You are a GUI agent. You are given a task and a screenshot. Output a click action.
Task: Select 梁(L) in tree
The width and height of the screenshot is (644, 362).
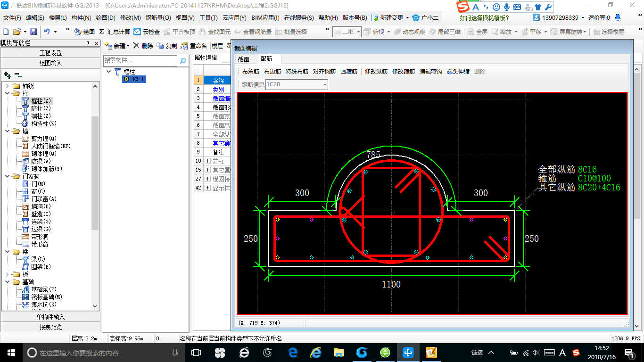click(38, 259)
